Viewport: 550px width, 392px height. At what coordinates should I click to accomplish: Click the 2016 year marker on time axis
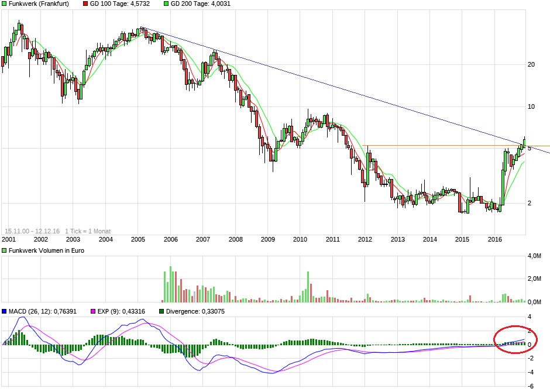[494, 239]
